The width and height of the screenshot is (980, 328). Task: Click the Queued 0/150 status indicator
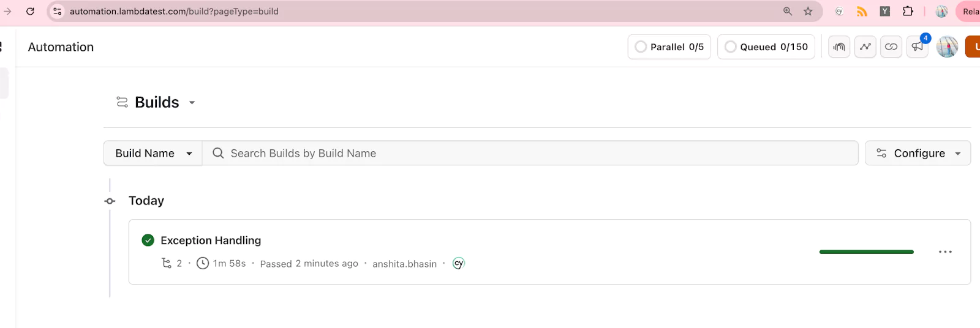pos(766,47)
